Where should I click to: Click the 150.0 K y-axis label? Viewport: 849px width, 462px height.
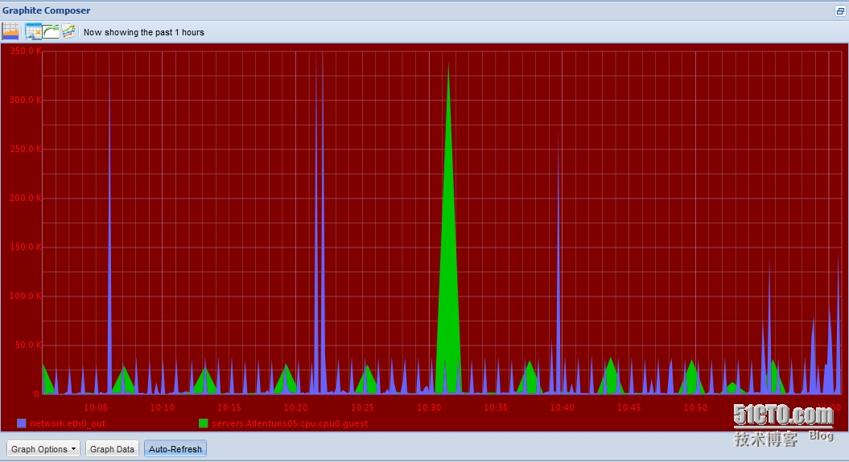point(25,247)
